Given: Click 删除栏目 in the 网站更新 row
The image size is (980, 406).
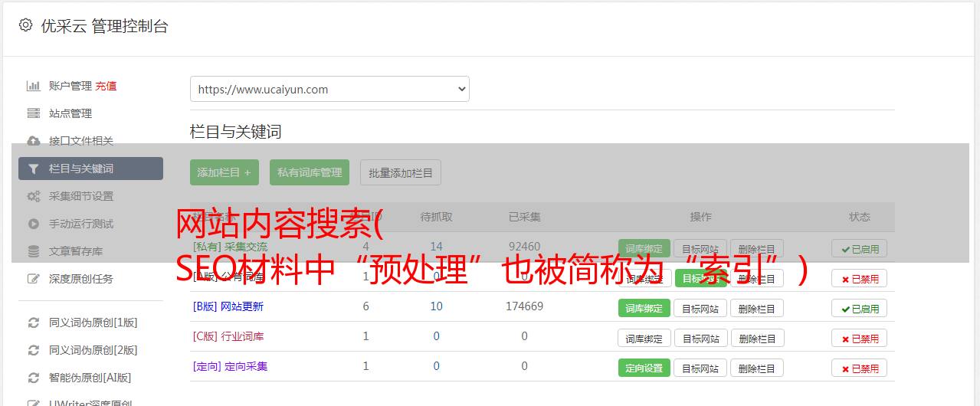Looking at the screenshot, I should (757, 308).
